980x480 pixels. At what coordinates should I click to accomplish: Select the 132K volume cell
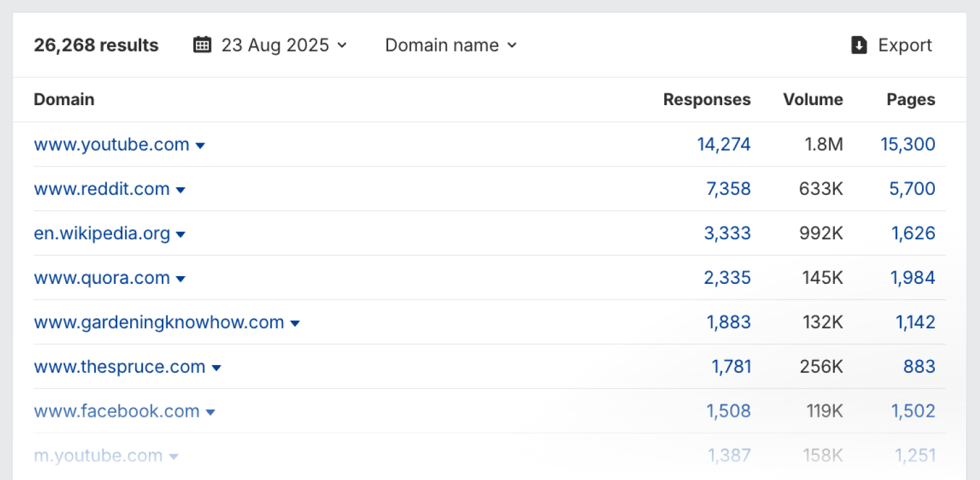pyautogui.click(x=823, y=323)
